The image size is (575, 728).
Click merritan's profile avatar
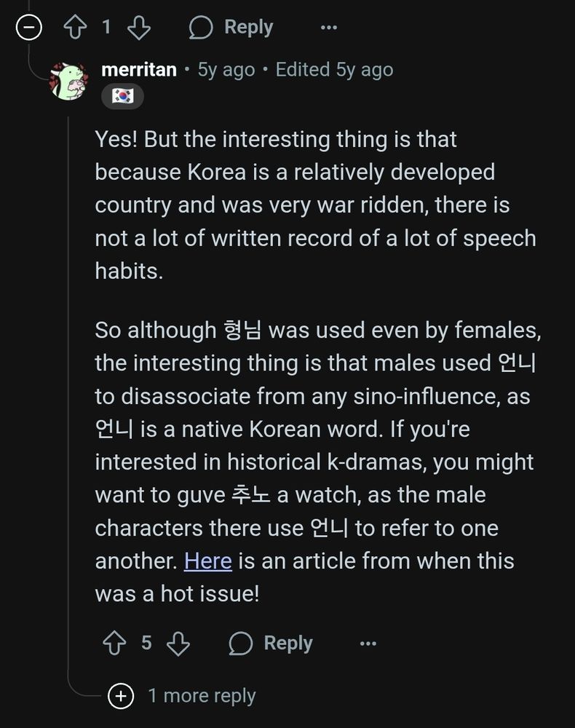pyautogui.click(x=68, y=80)
